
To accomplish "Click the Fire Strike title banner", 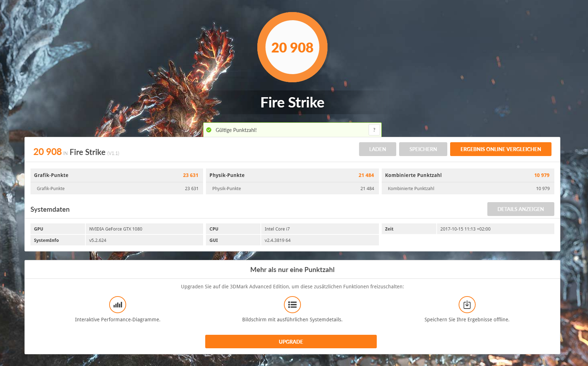I will tap(292, 102).
